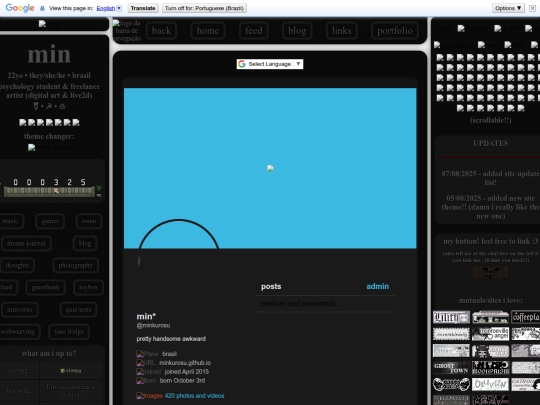Open the links nav button
This screenshot has height=405, width=540.
pos(342,31)
